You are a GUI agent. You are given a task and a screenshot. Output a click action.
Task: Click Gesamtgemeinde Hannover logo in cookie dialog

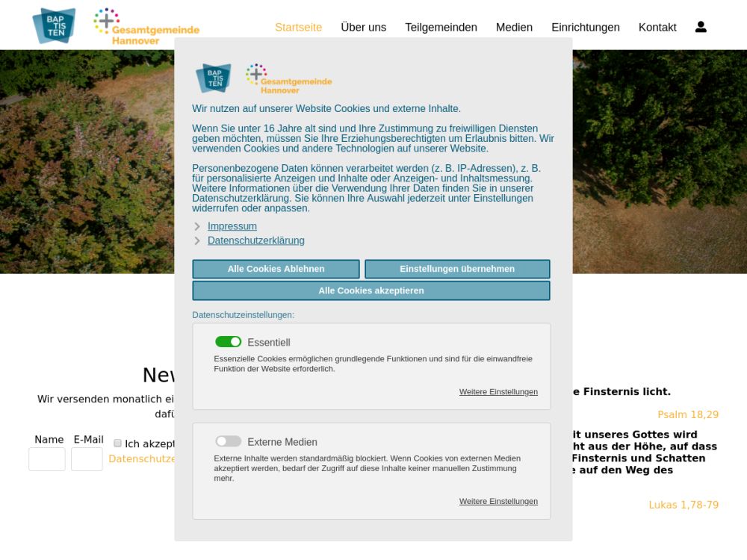[x=289, y=79]
